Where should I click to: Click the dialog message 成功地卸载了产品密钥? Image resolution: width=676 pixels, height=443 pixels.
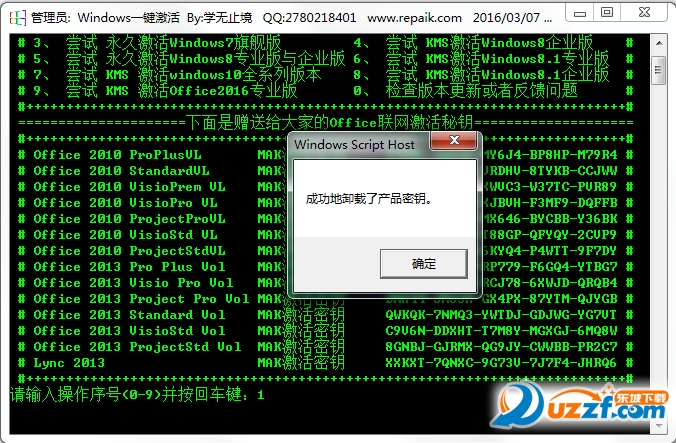369,199
